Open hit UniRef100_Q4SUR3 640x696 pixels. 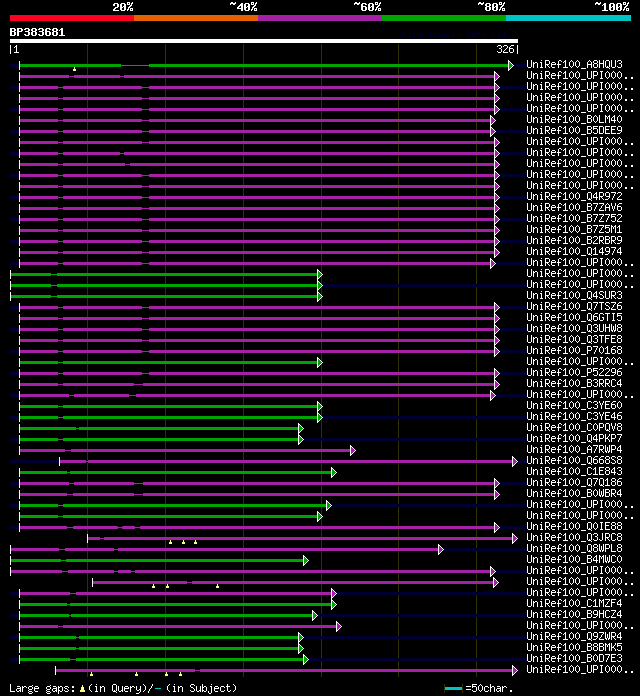[x=574, y=295]
